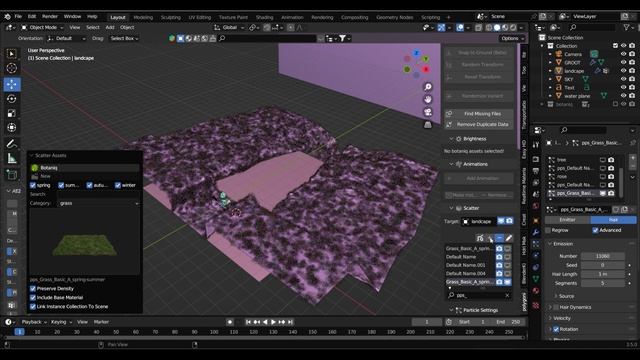The width and height of the screenshot is (640, 360).
Task: Click the Blender logo menu icon
Action: 7,16
